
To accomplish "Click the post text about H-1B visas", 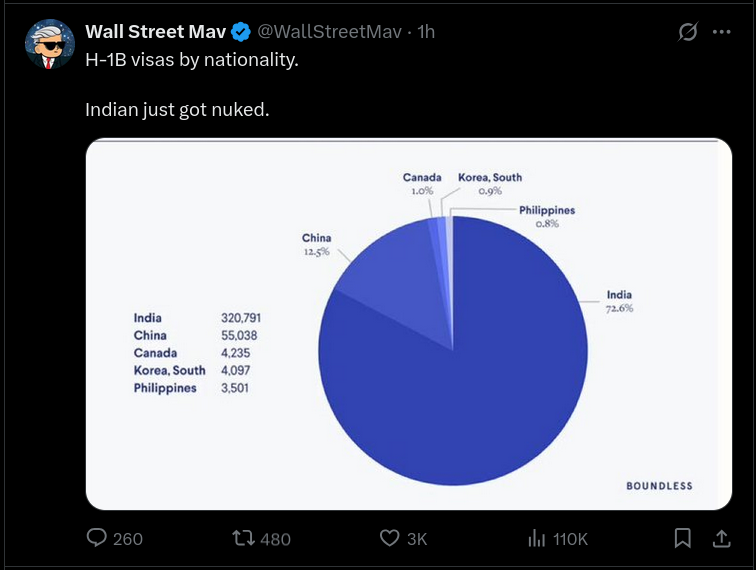I will point(192,59).
